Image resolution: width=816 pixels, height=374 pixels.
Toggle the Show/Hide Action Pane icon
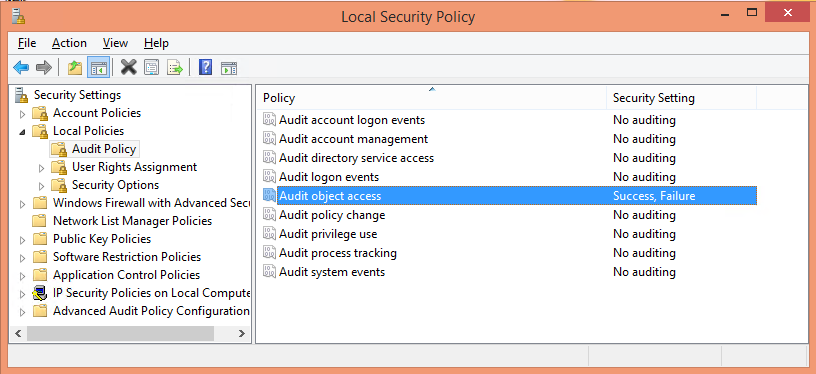pyautogui.click(x=229, y=68)
